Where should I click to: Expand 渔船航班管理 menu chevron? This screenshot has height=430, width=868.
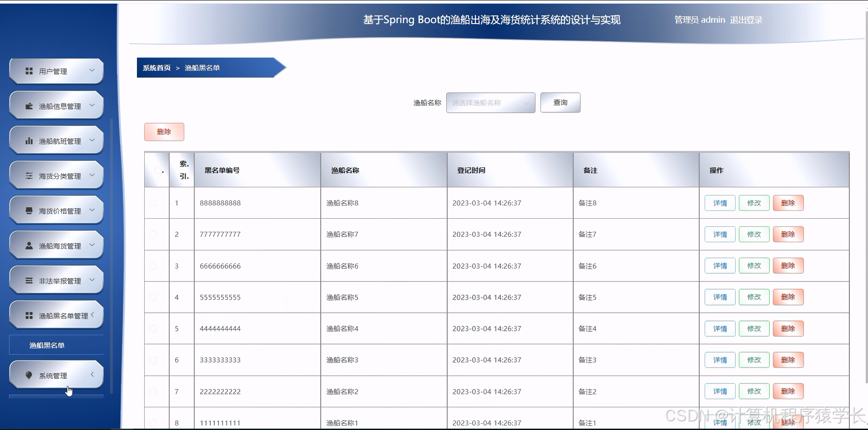(92, 140)
